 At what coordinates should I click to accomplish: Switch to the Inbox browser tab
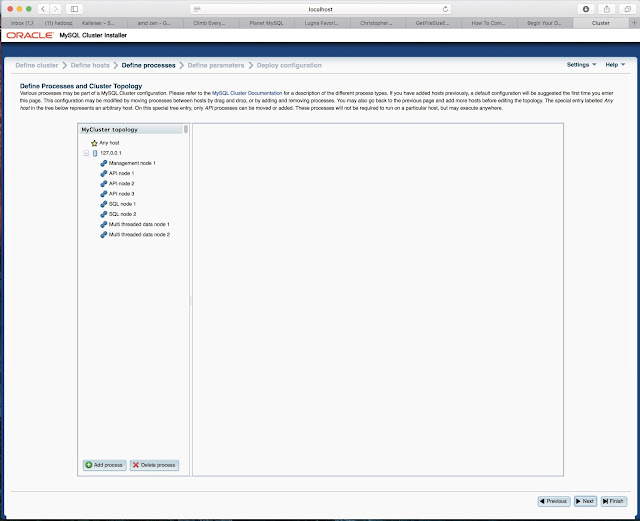pos(21,23)
